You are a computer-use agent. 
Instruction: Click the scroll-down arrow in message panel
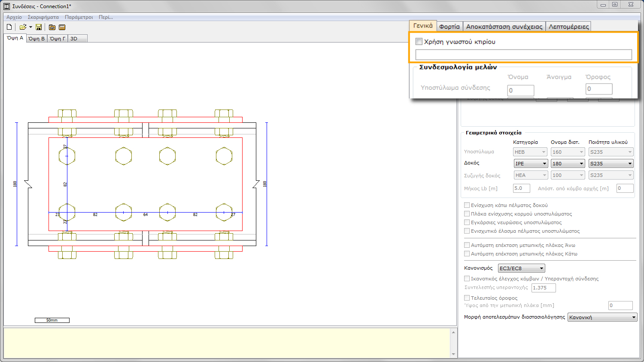click(453, 354)
